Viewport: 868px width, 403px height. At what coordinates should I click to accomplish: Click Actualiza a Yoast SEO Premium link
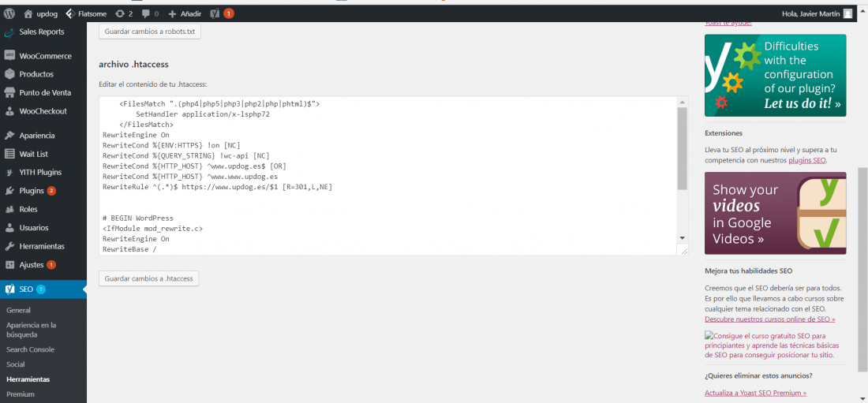(755, 394)
